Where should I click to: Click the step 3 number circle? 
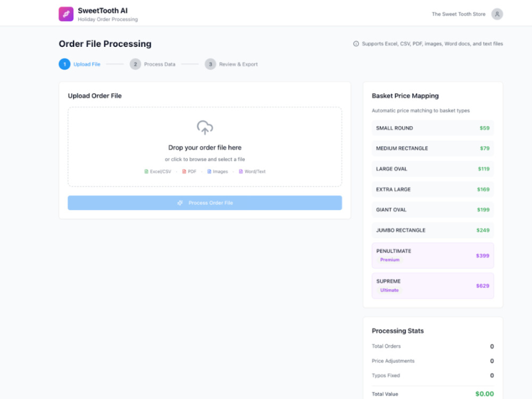(210, 64)
